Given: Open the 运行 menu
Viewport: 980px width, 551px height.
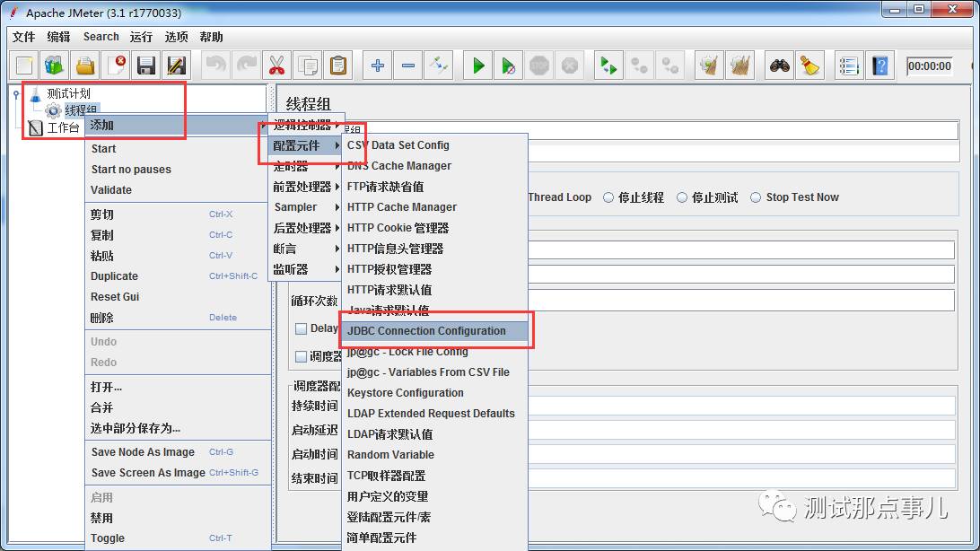Looking at the screenshot, I should pos(141,37).
